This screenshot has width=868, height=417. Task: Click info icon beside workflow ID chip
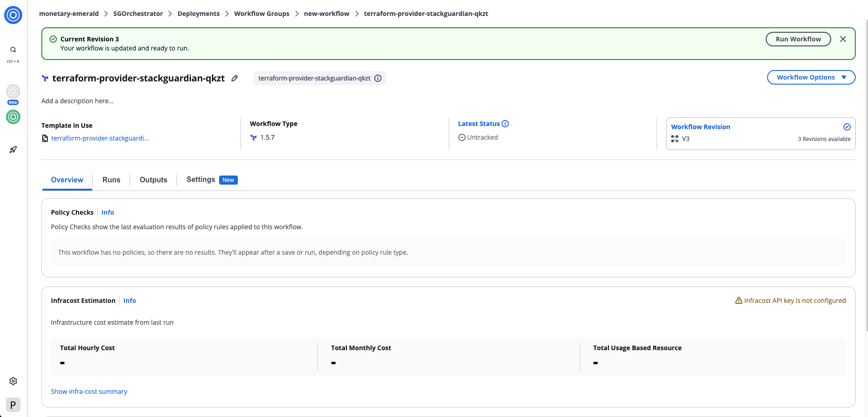pyautogui.click(x=378, y=78)
